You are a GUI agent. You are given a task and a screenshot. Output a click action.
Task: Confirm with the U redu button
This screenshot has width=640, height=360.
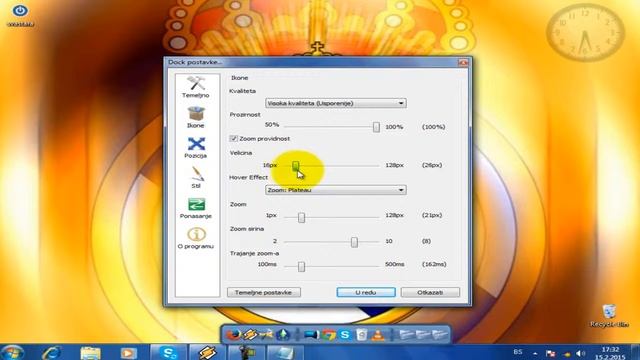[x=366, y=292]
